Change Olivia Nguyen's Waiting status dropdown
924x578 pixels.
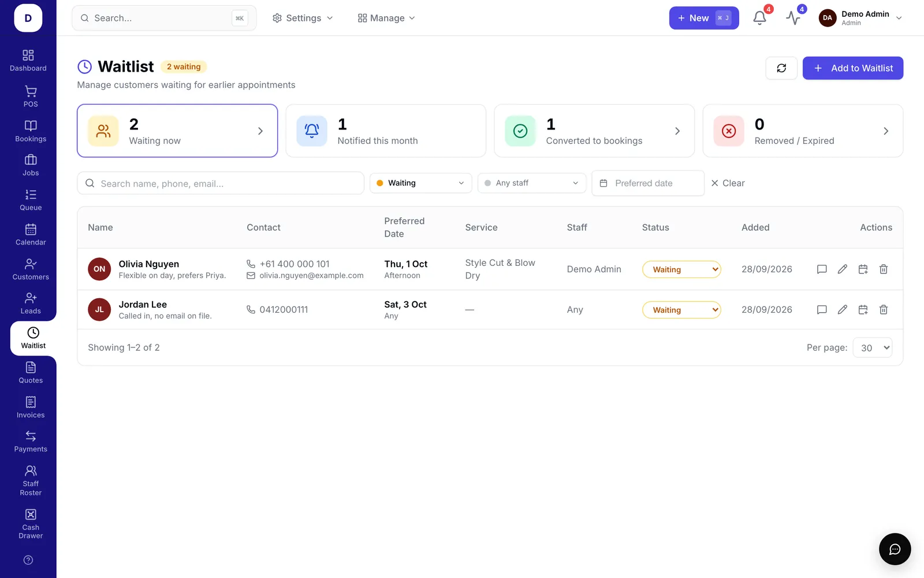(681, 269)
